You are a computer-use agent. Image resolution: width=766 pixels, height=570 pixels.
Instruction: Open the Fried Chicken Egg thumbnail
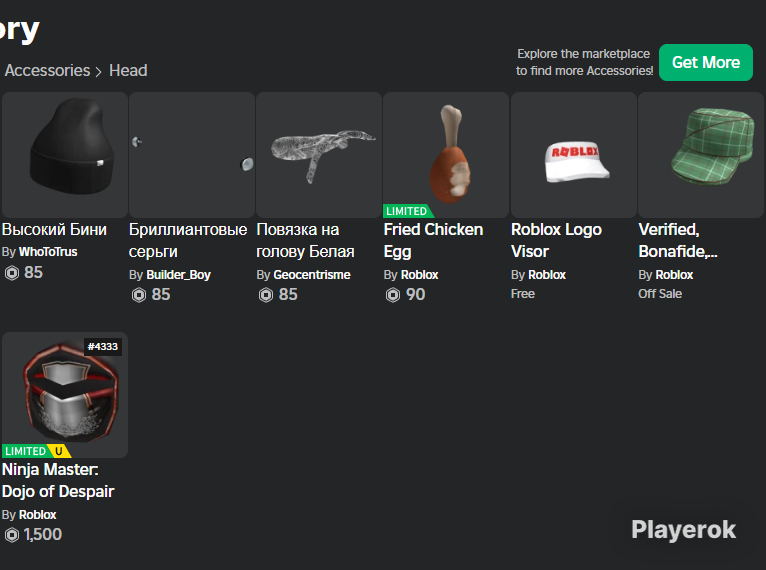[x=446, y=154]
